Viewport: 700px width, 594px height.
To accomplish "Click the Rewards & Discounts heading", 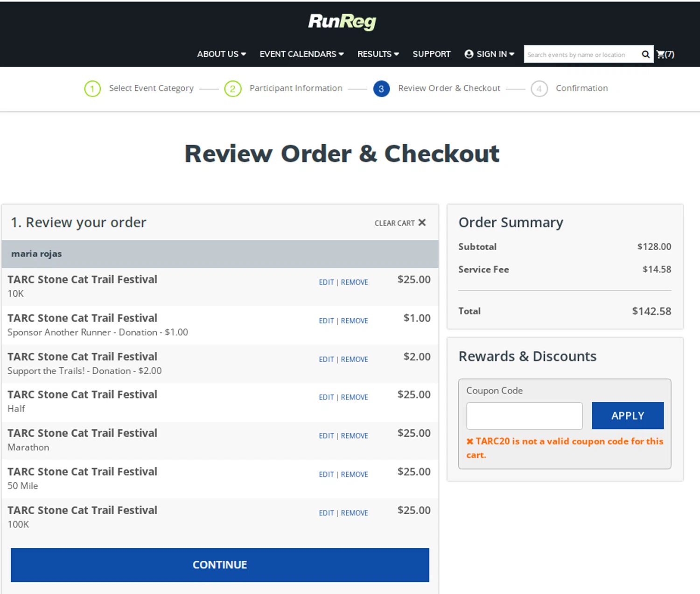I will [527, 356].
